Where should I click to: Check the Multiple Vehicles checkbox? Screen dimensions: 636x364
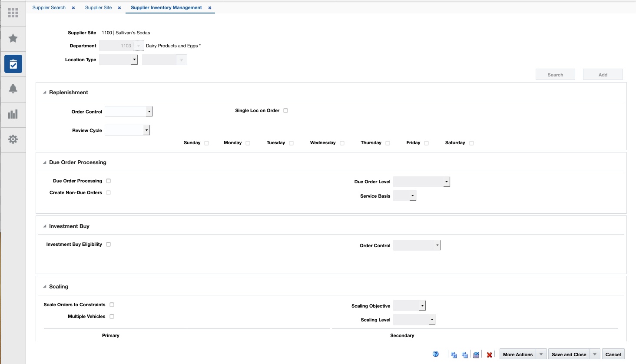[x=112, y=316]
